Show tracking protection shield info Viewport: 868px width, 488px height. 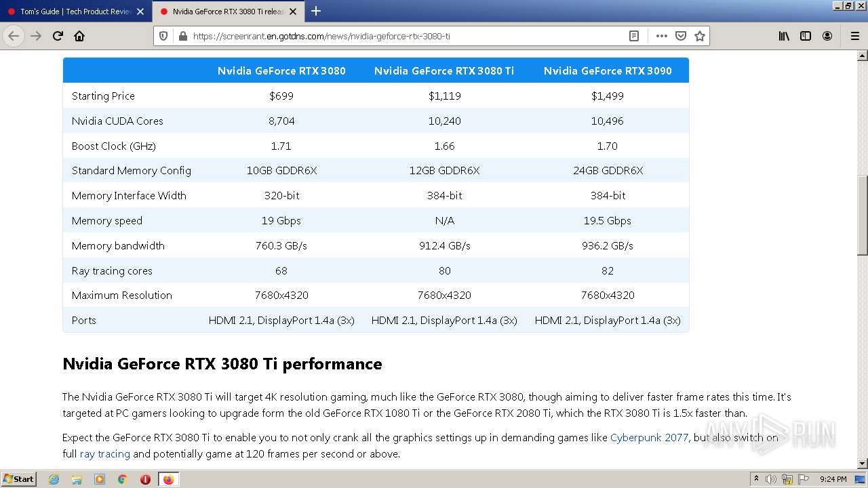(x=163, y=36)
